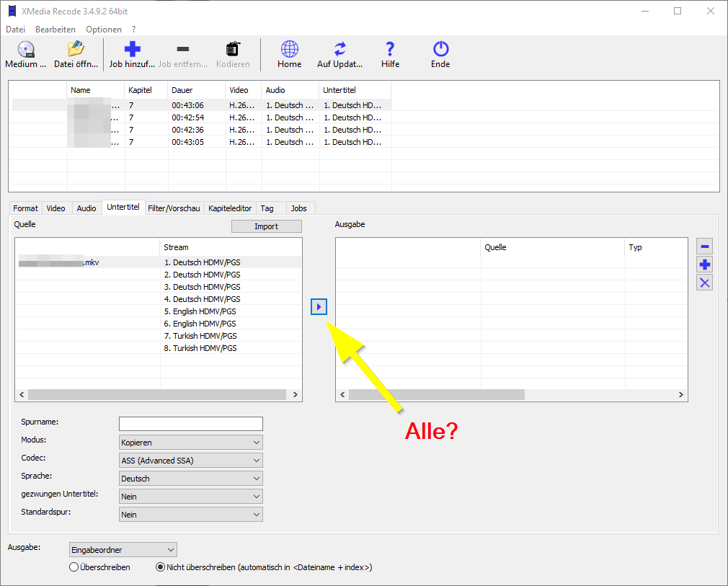Select the Überschreiben radio button
Viewport: 728px width, 586px height.
click(74, 567)
